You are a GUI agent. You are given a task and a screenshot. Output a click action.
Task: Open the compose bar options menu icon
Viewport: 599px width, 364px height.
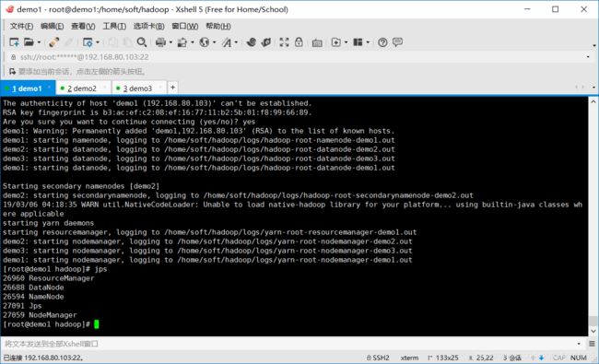click(592, 344)
